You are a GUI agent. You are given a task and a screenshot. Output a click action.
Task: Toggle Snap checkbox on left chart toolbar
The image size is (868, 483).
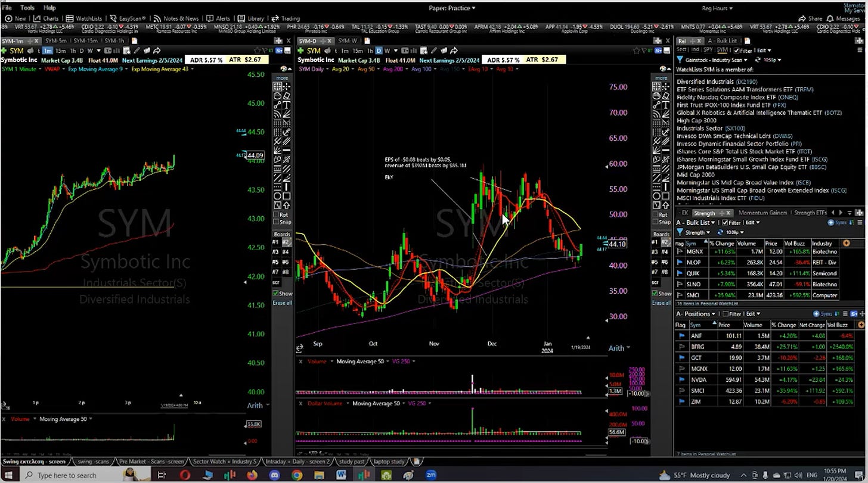pos(277,222)
